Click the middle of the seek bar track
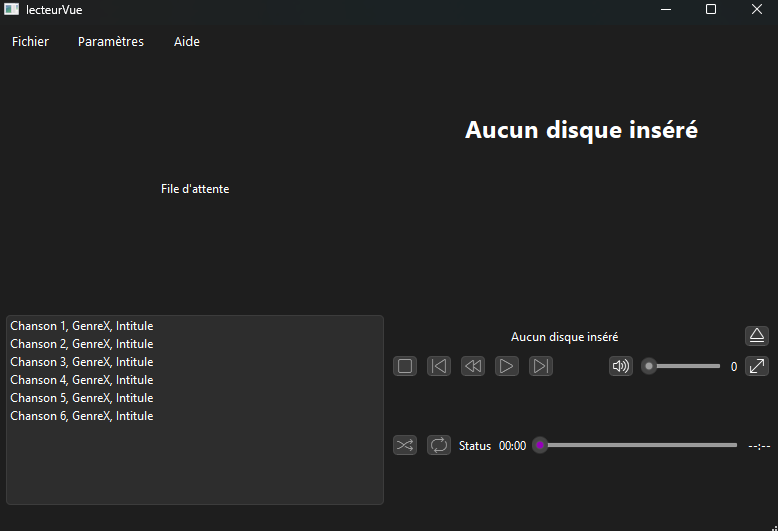The width and height of the screenshot is (778, 531). [635, 445]
